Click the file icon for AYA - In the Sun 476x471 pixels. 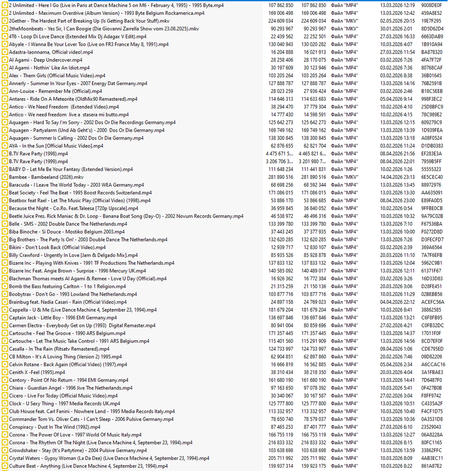click(5, 146)
